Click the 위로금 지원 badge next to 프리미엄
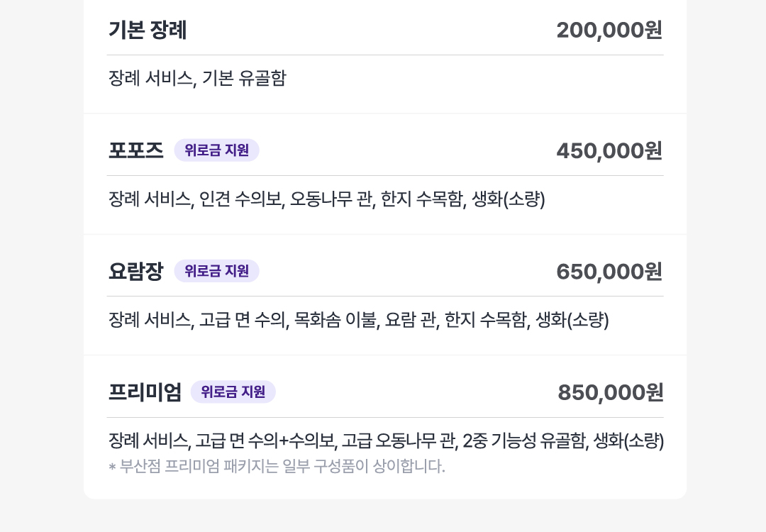The image size is (766, 532). (x=233, y=392)
